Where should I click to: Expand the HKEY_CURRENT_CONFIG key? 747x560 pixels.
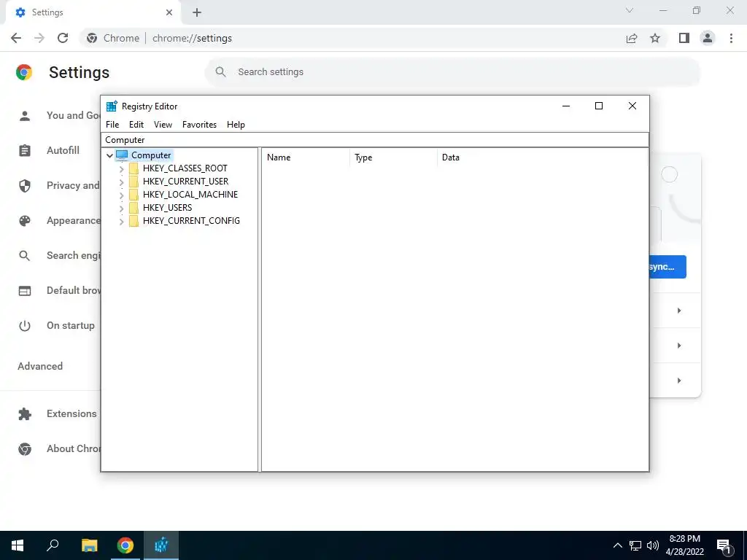tap(122, 221)
